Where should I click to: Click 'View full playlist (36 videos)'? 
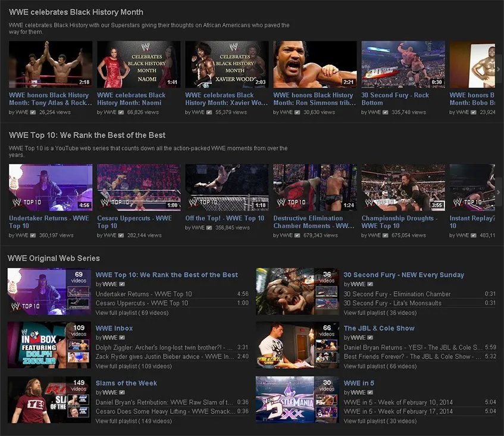coord(380,313)
